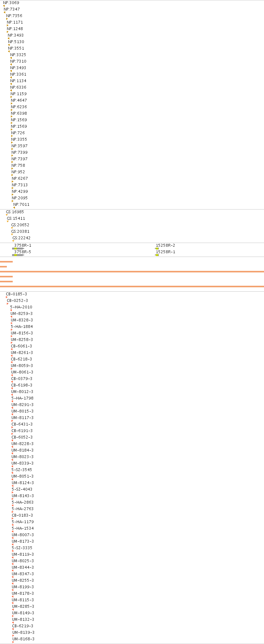Click the arrow marker under NP:7347
264x644 pixels.
[4, 12]
